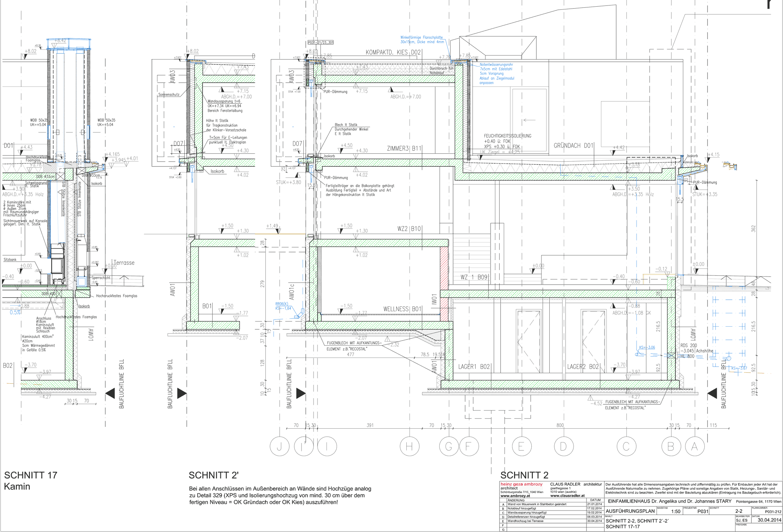Select the axis marker circle labeled H

coord(410,446)
